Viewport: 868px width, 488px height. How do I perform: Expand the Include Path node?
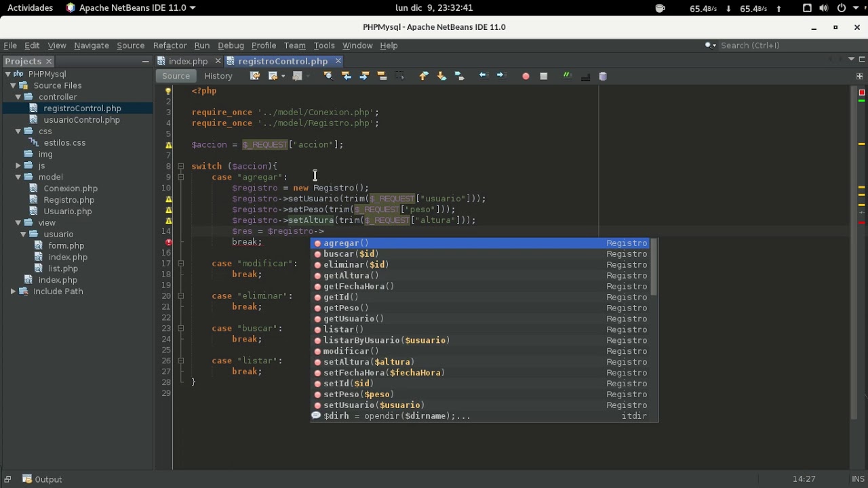[13, 291]
